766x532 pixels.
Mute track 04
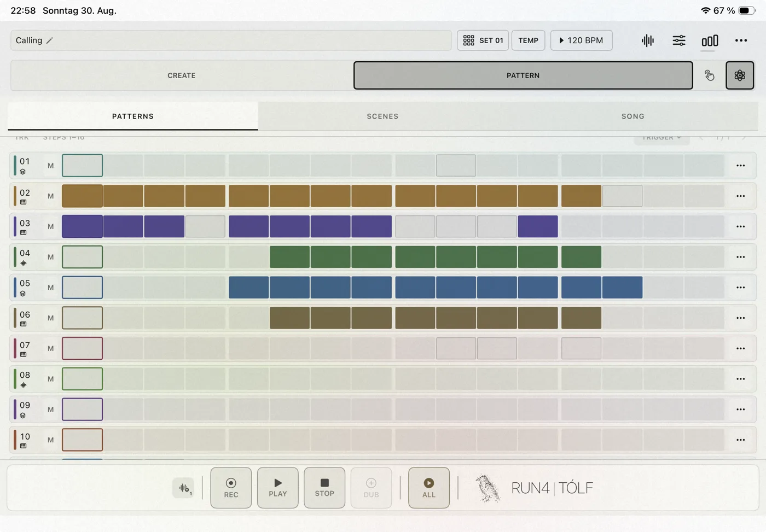tap(50, 257)
